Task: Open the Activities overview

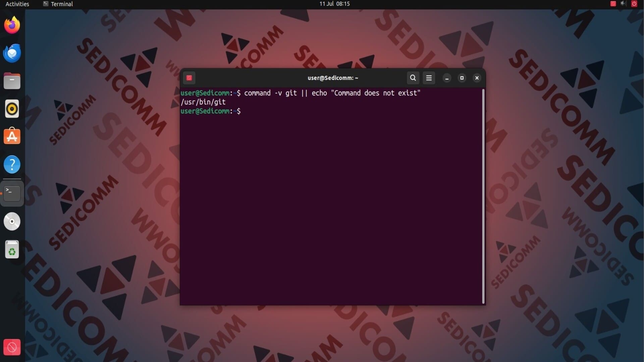Action: 17,4
